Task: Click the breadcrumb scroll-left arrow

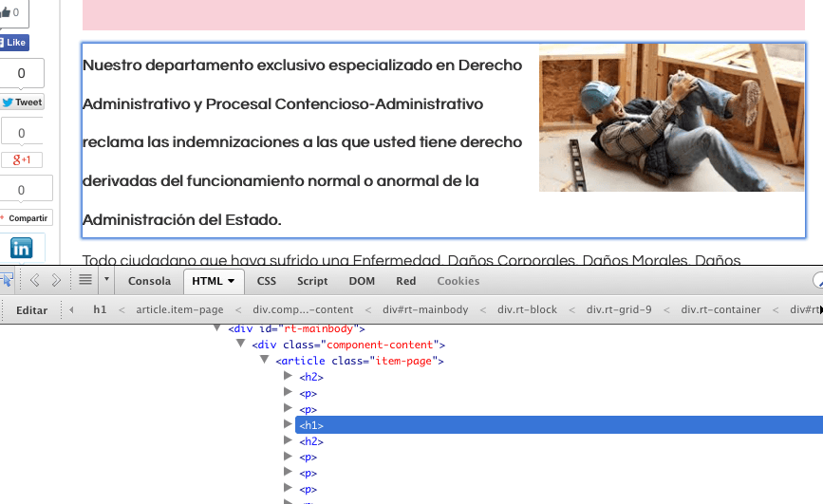Action: (x=71, y=309)
